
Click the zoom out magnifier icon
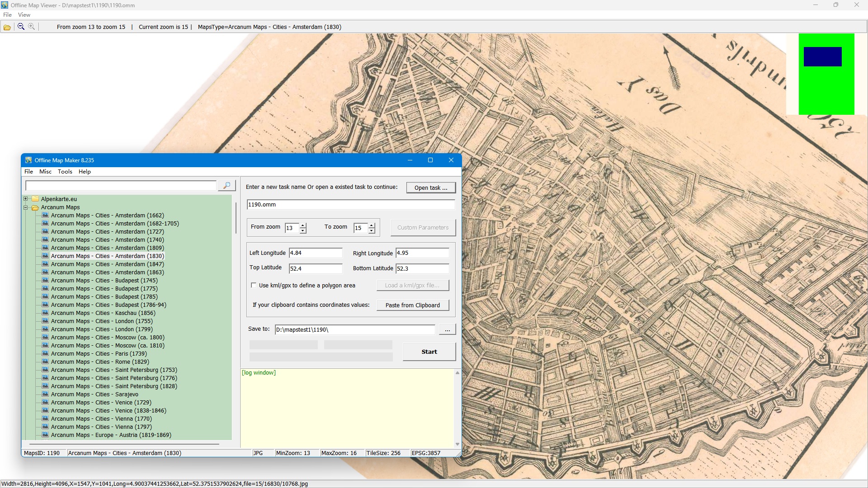point(21,27)
